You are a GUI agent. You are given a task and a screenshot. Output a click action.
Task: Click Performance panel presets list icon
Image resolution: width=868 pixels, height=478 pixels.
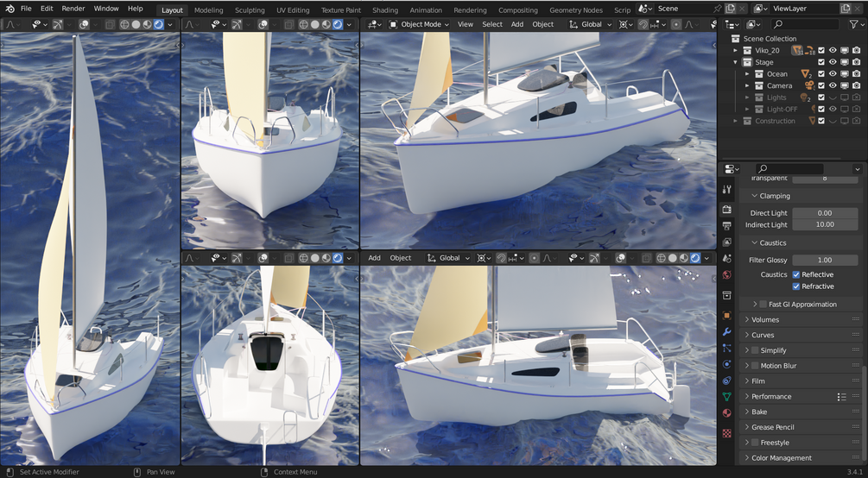(841, 397)
